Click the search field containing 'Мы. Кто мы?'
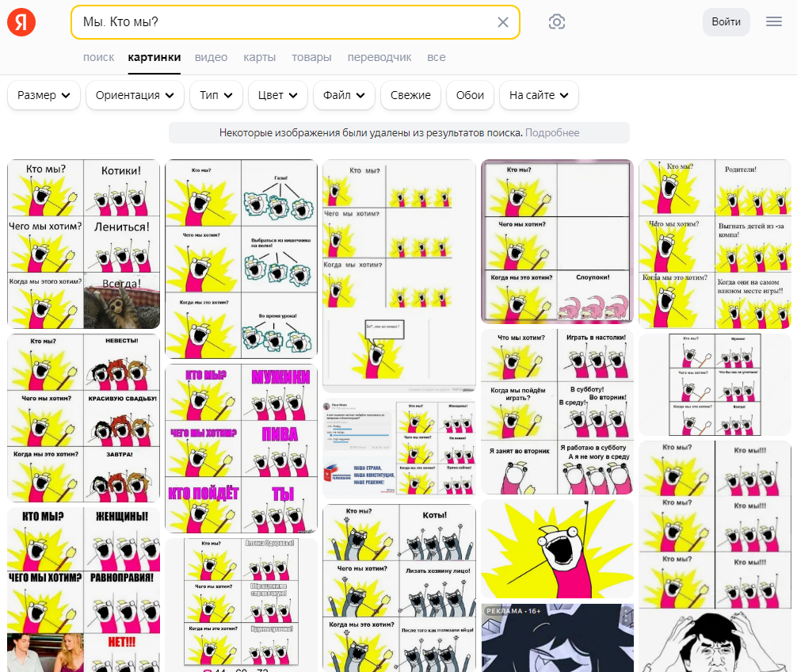This screenshot has height=672, width=797. 296,22
